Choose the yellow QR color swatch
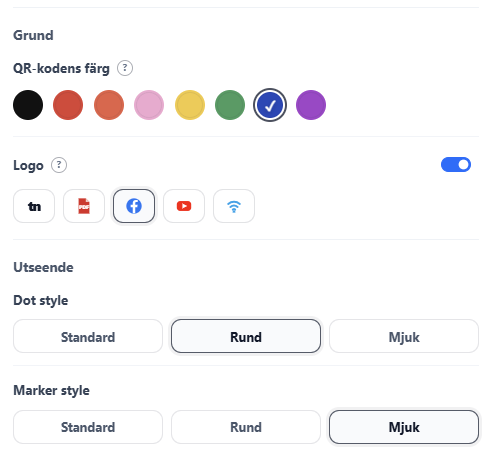 190,105
